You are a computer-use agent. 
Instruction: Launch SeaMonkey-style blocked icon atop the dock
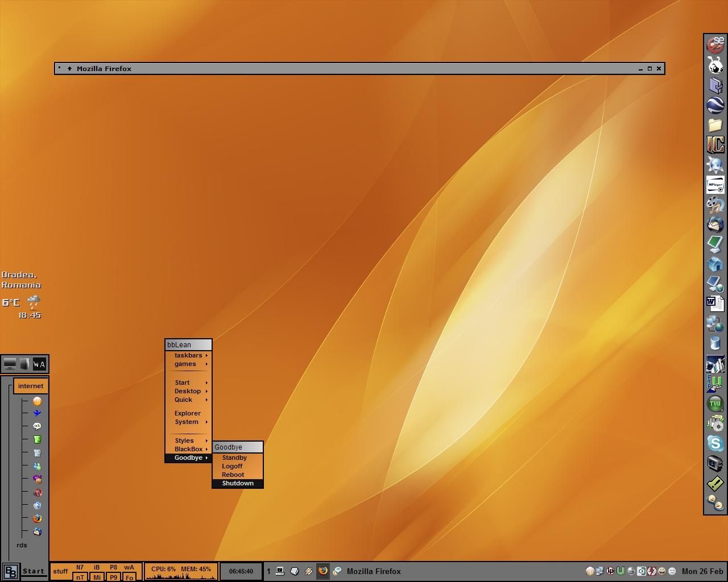715,44
